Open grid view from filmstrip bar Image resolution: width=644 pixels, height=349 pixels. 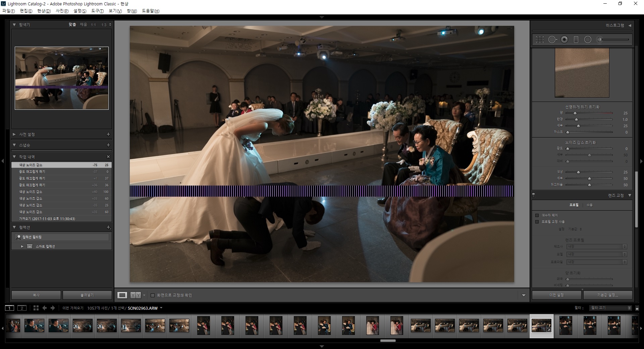pyautogui.click(x=36, y=308)
